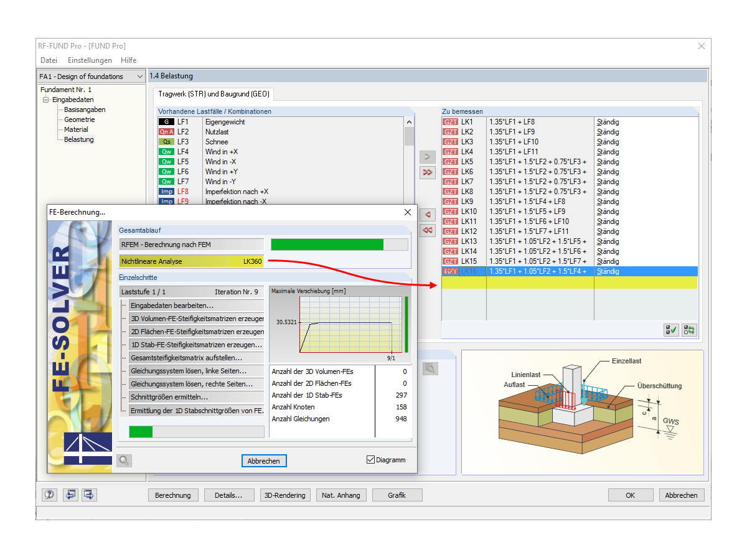Viewport: 747px width, 560px height.
Task: Select the '1.35*LF1 + 1.5*LF4 + LF8' cell
Action: (540, 202)
